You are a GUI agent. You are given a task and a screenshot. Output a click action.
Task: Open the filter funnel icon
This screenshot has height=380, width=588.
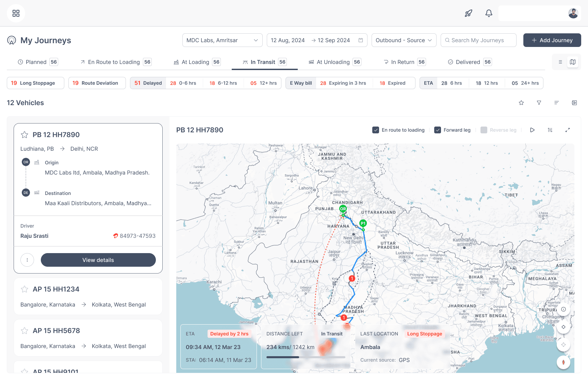[x=539, y=103]
